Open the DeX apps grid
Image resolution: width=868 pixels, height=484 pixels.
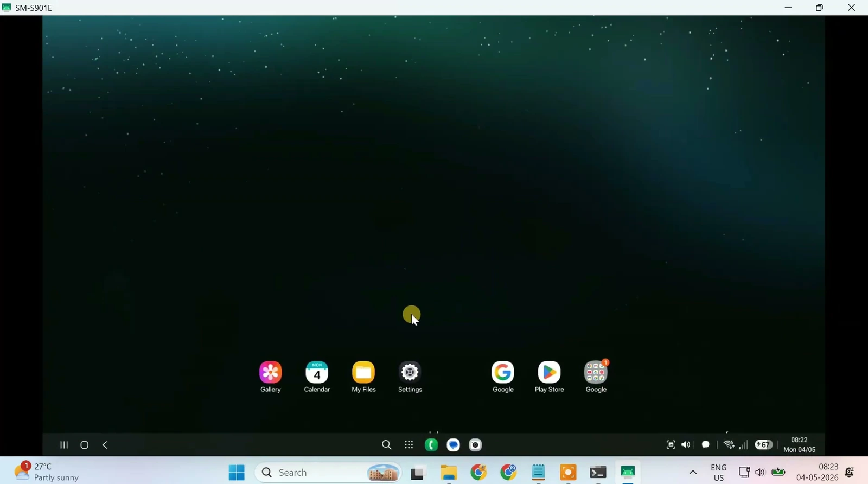pos(409,445)
